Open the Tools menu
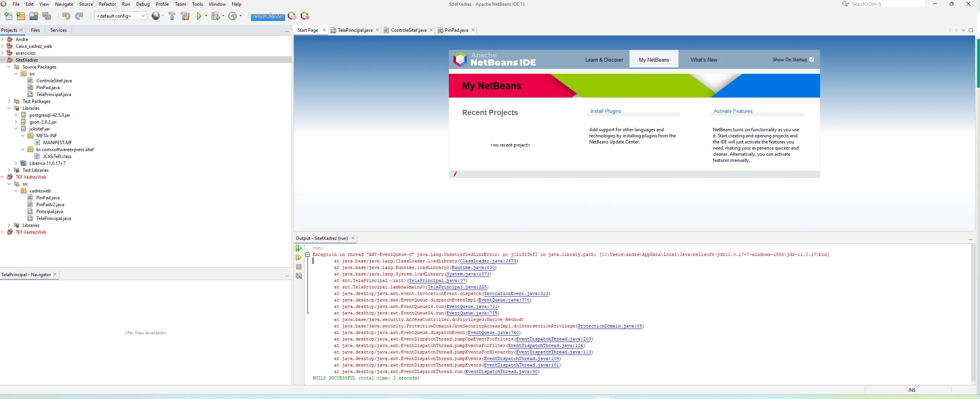The height and width of the screenshot is (399, 980). 197,4
